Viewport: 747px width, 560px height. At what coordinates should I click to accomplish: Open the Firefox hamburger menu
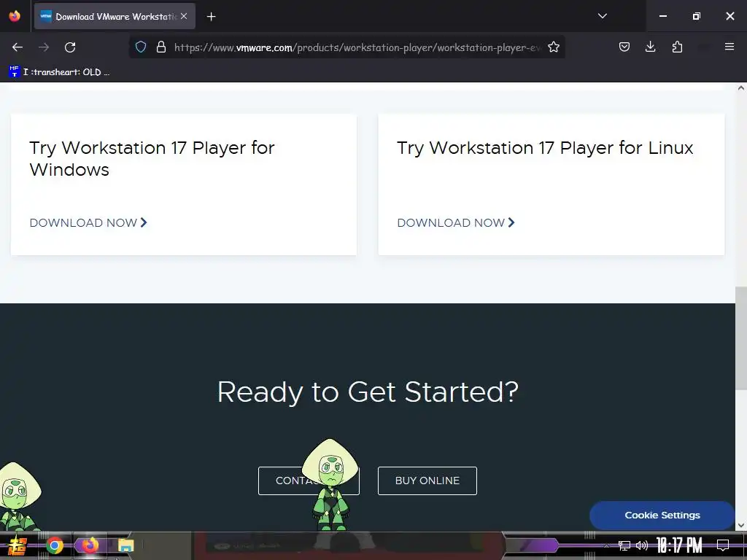tap(729, 47)
